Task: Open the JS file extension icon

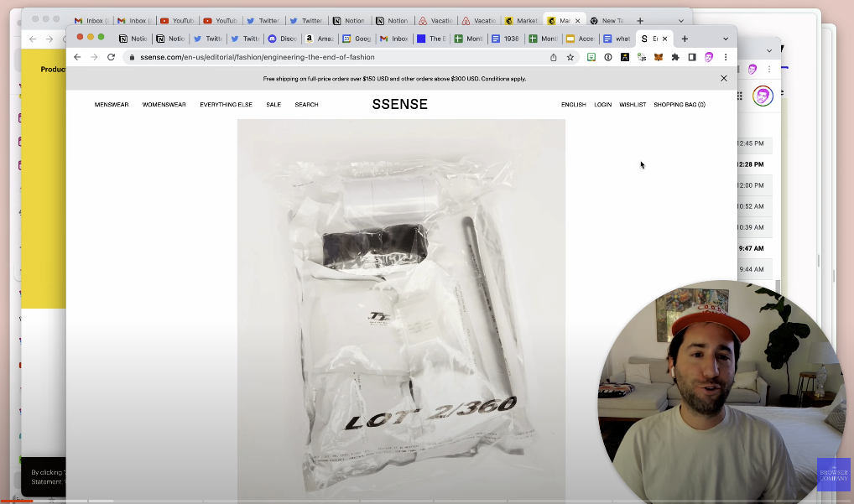Action: [642, 57]
